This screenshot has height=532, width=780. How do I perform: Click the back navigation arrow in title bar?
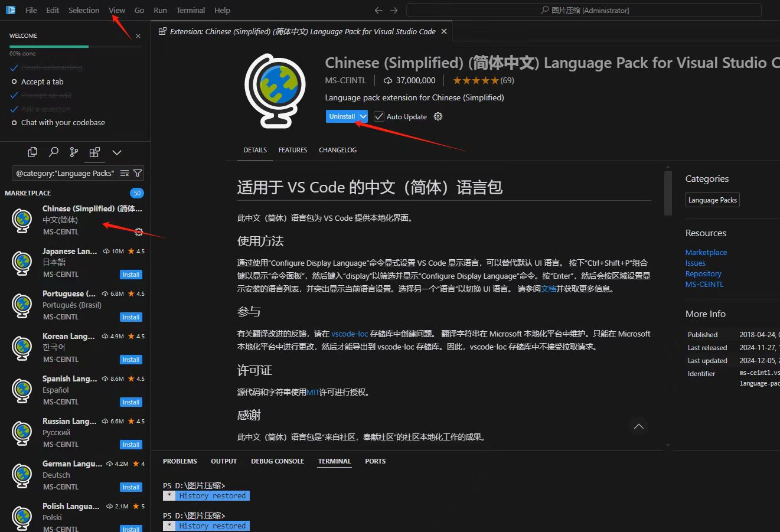pos(378,10)
